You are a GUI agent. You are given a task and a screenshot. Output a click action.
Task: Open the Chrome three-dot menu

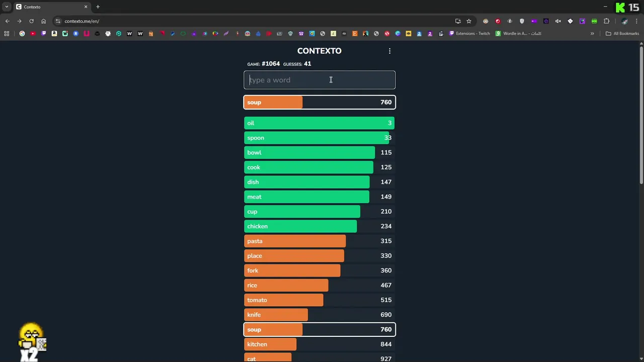click(x=637, y=21)
